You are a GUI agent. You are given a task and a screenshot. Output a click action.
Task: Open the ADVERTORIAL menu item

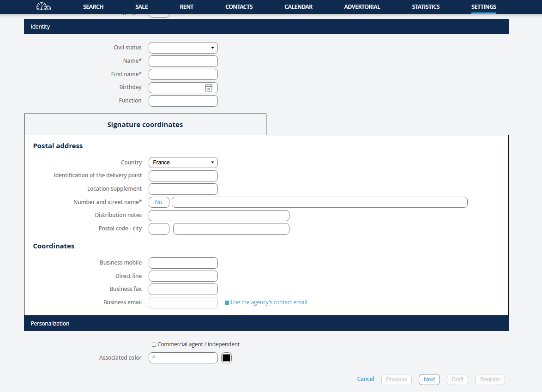(x=362, y=7)
